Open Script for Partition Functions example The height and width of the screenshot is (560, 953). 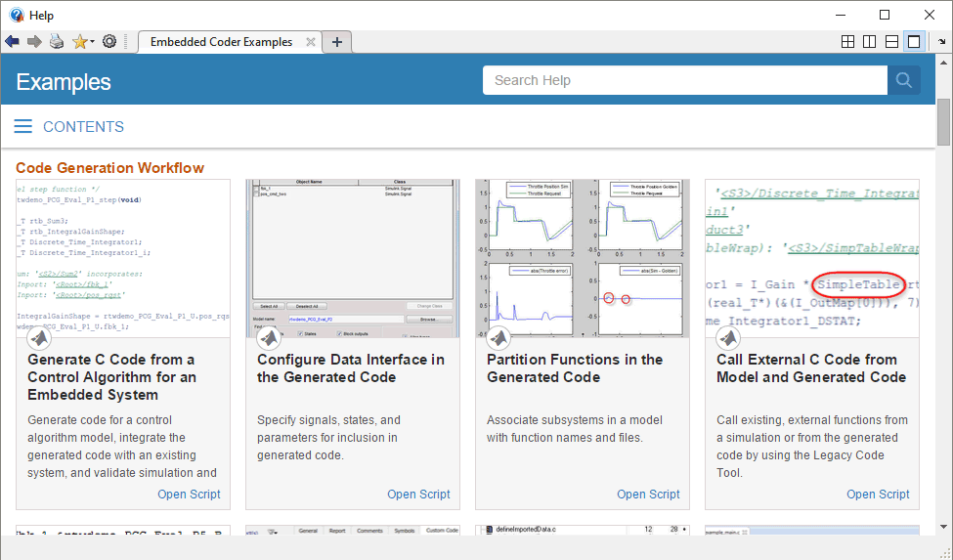point(648,495)
